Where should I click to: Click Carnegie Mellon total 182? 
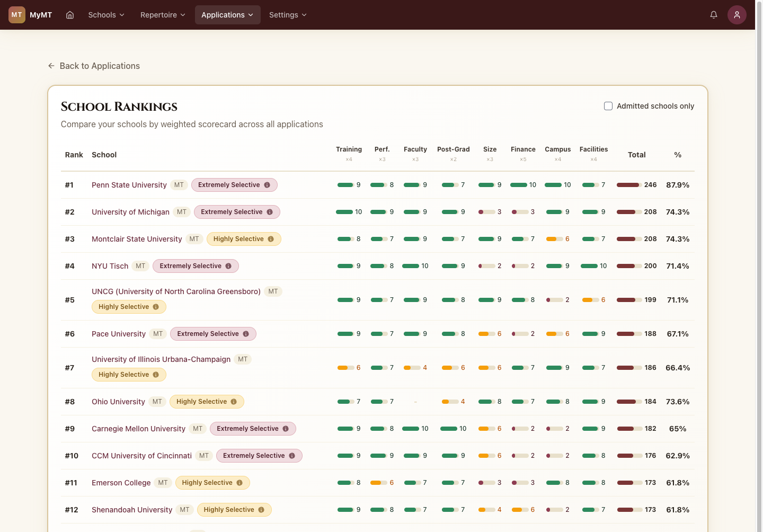click(x=650, y=429)
